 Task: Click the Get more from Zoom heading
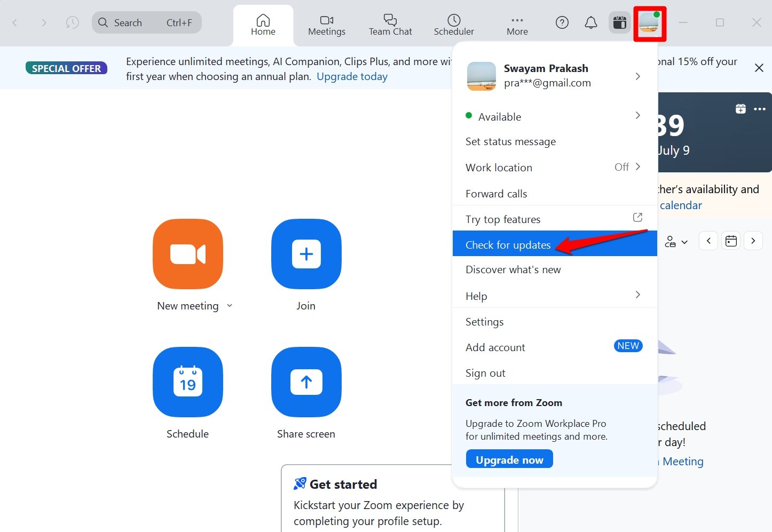coord(514,403)
